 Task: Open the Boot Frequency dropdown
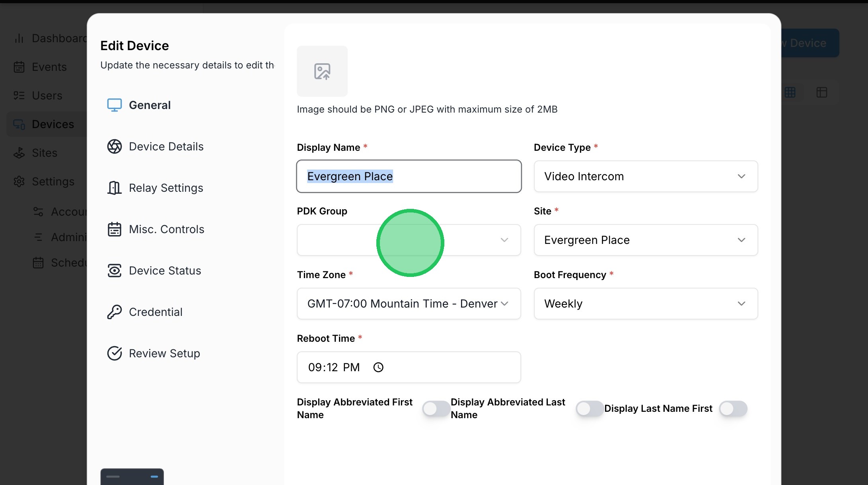pyautogui.click(x=645, y=304)
